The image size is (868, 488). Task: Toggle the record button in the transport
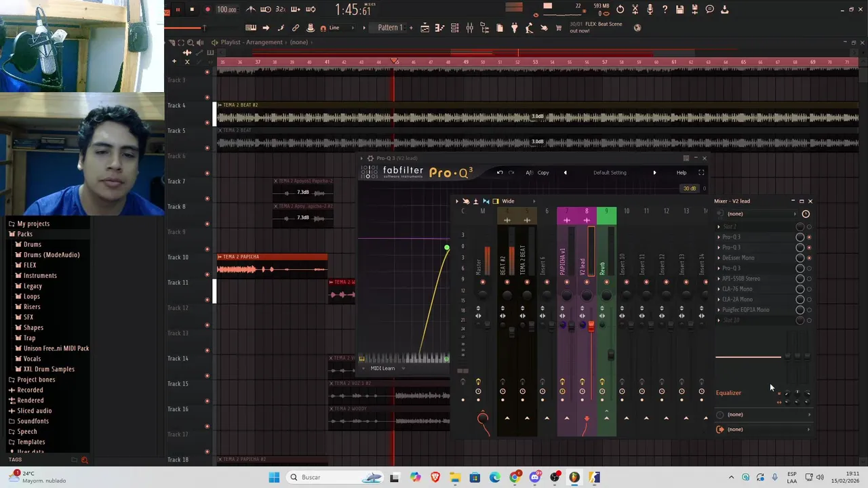pyautogui.click(x=208, y=9)
